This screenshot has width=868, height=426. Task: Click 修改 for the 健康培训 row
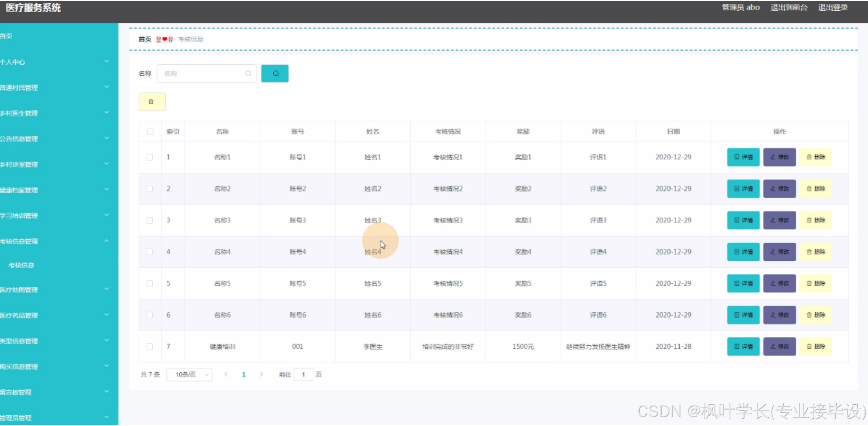pos(779,346)
